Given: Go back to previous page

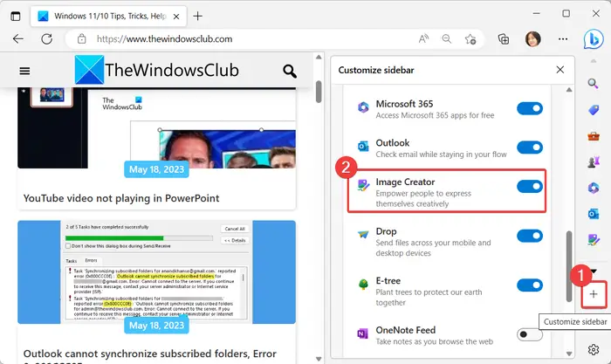Looking at the screenshot, I should [x=18, y=39].
